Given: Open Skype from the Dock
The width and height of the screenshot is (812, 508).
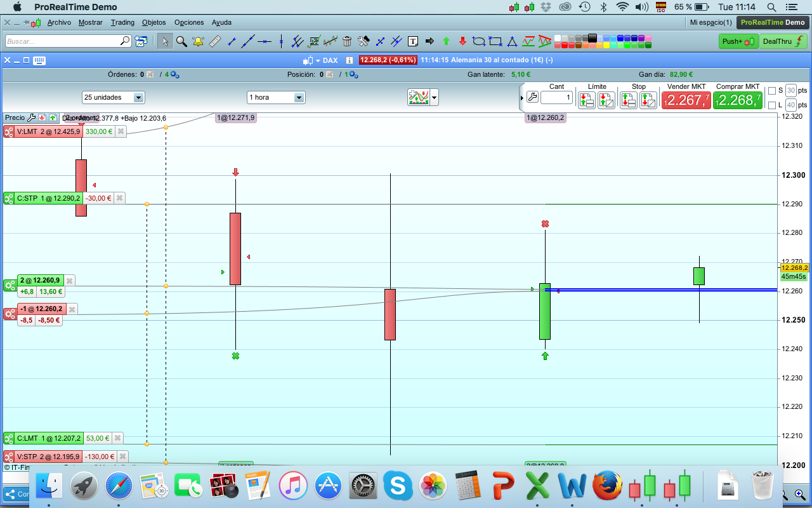Looking at the screenshot, I should tap(398, 486).
